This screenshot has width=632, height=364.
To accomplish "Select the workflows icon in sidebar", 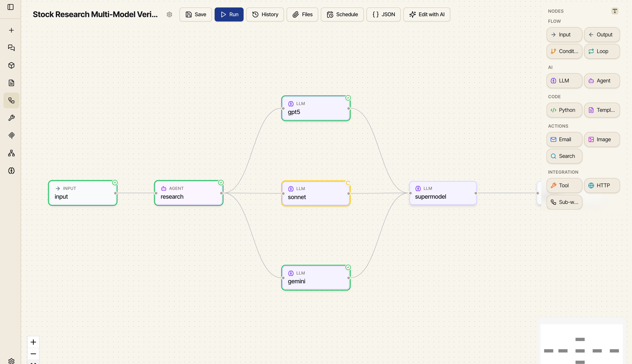I will 11,100.
